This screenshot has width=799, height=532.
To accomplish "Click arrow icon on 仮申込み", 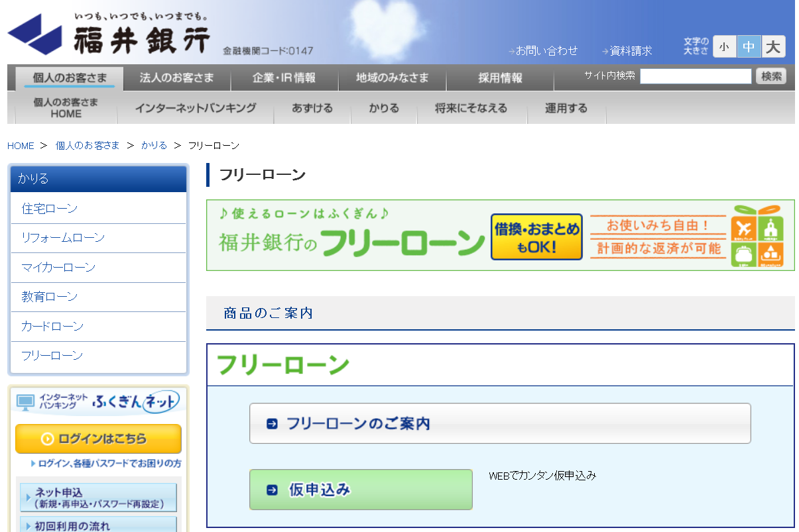I will pos(272,490).
